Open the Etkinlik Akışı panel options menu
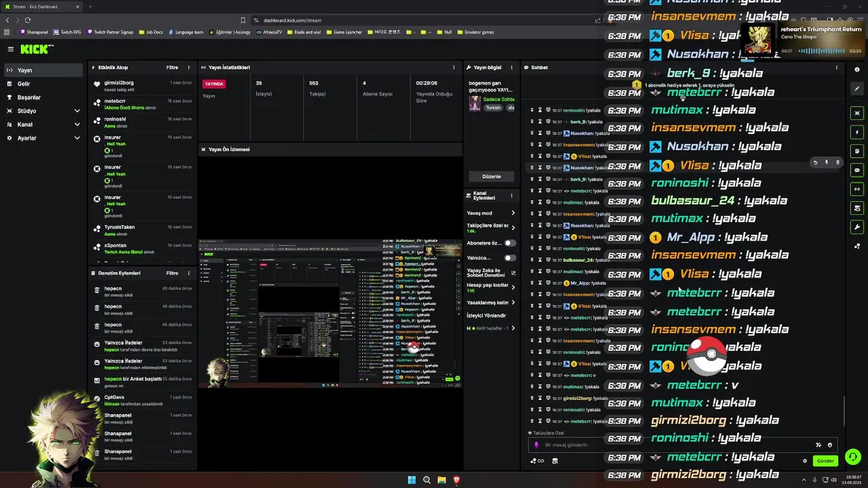 click(189, 68)
